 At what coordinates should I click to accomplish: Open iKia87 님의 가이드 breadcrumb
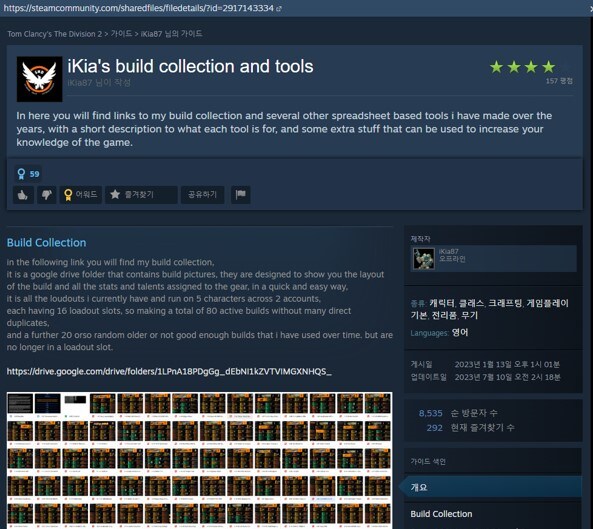171,34
